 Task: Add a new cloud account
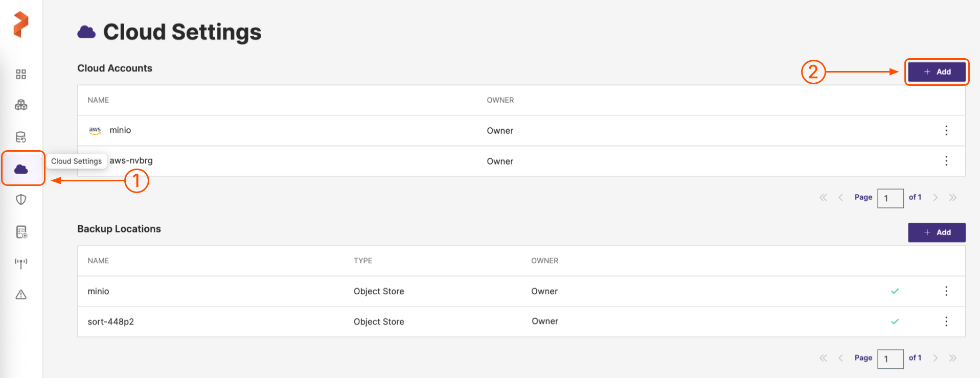[937, 72]
